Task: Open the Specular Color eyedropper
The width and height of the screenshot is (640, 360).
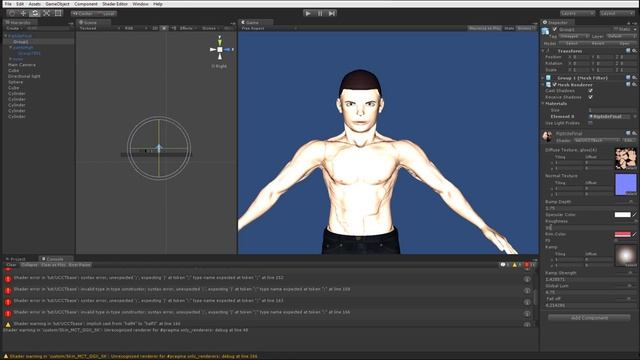Action: pyautogui.click(x=634, y=215)
